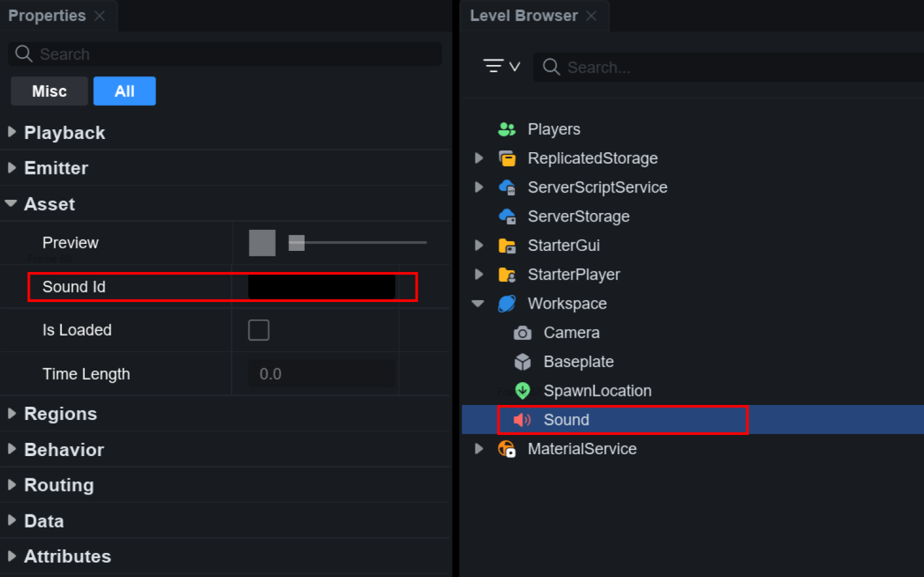Click the SpawnLocation green icon
The width and height of the screenshot is (924, 577).
click(x=522, y=391)
